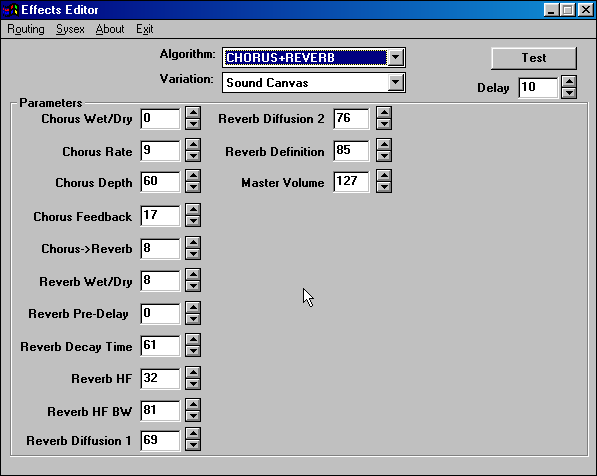597x476 pixels.
Task: Open the Routing menu
Action: (26, 29)
